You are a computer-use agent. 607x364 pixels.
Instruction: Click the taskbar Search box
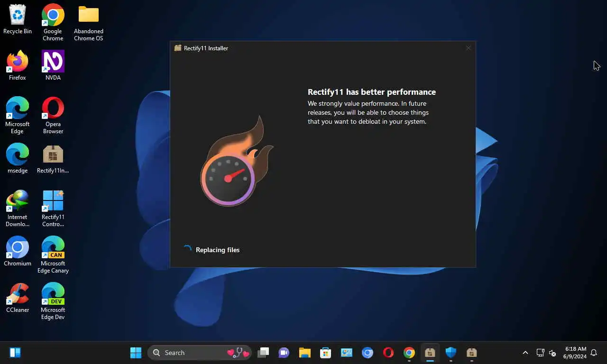(199, 353)
